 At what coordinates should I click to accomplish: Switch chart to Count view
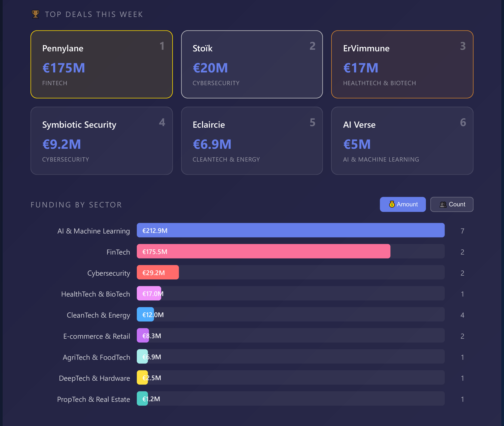pyautogui.click(x=451, y=204)
